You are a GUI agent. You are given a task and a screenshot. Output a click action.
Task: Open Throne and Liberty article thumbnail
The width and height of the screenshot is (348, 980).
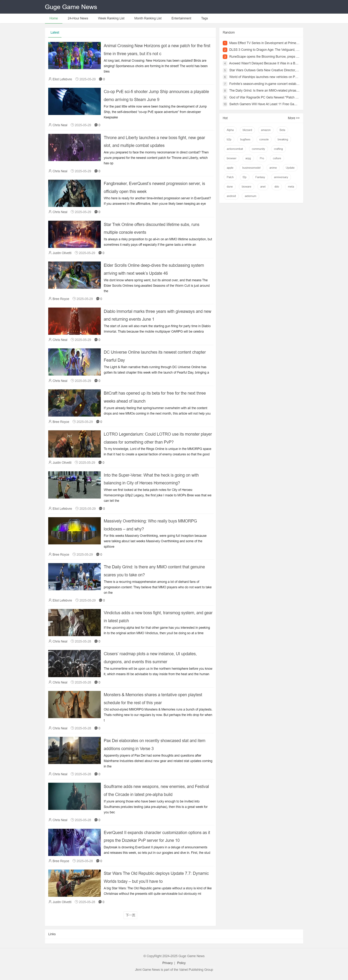pos(74,147)
